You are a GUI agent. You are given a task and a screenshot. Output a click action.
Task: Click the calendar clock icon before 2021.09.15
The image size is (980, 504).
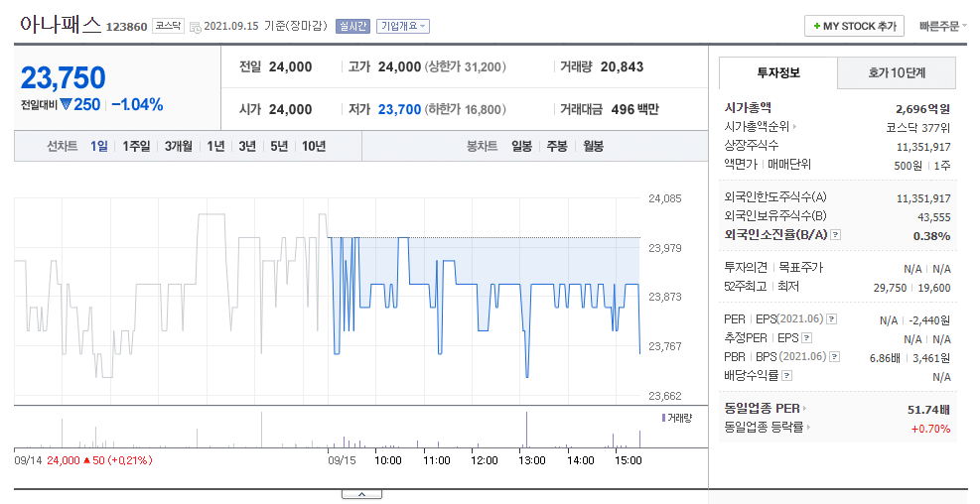tap(195, 27)
